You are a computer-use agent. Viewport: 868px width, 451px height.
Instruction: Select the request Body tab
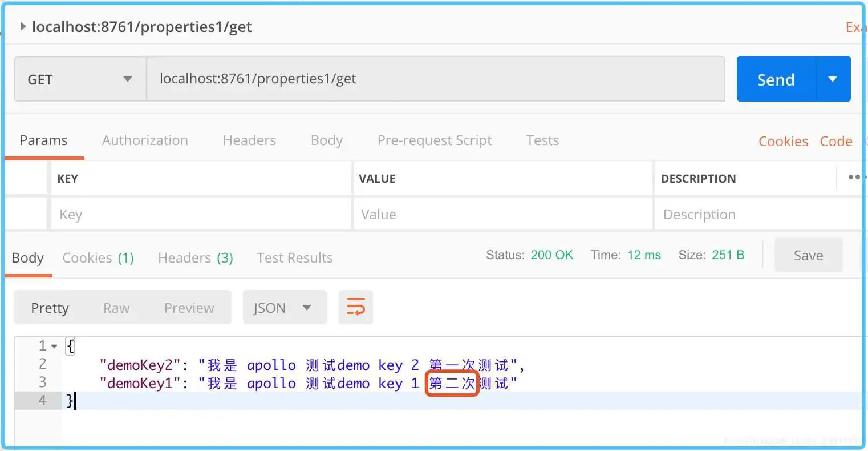[x=326, y=140]
